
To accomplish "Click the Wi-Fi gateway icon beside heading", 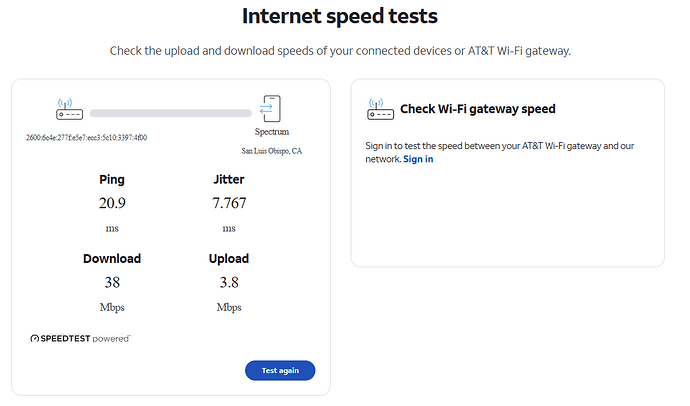I will click(x=380, y=109).
